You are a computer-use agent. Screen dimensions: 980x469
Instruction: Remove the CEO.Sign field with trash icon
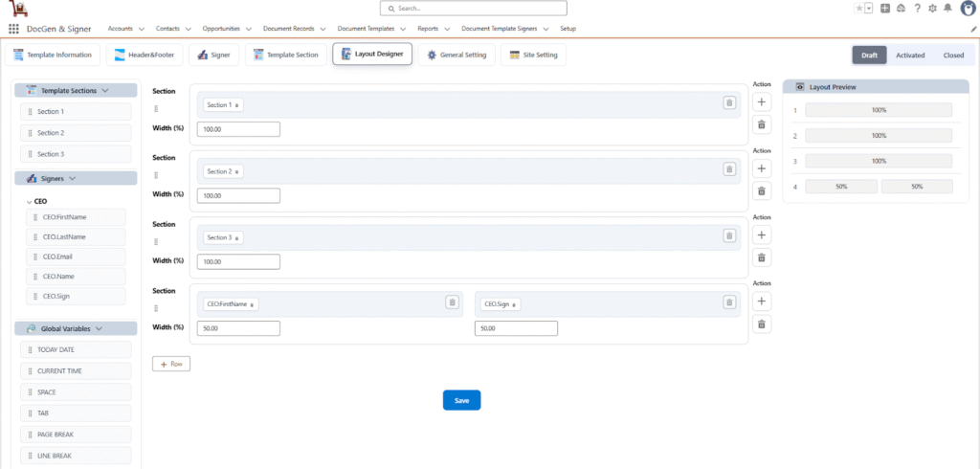[x=729, y=303]
